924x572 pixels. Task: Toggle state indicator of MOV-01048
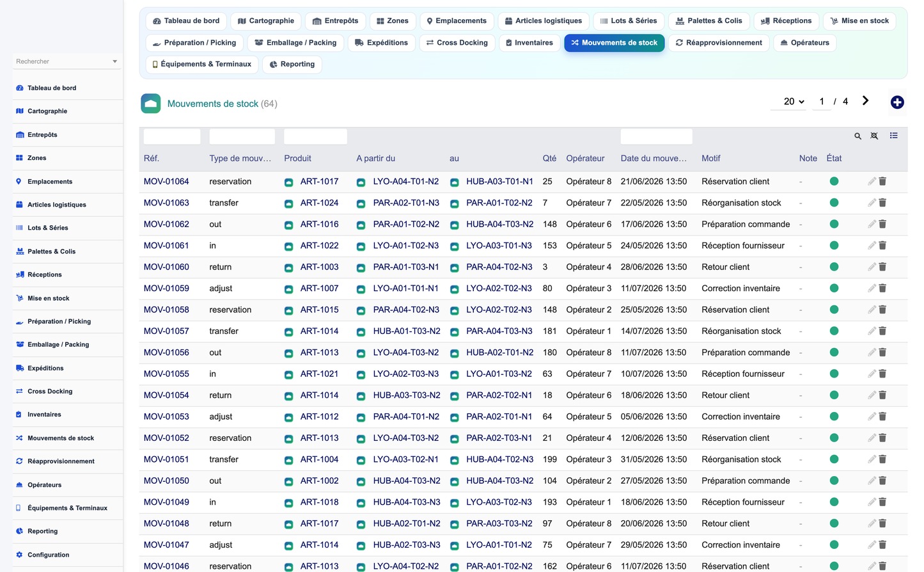[834, 523]
